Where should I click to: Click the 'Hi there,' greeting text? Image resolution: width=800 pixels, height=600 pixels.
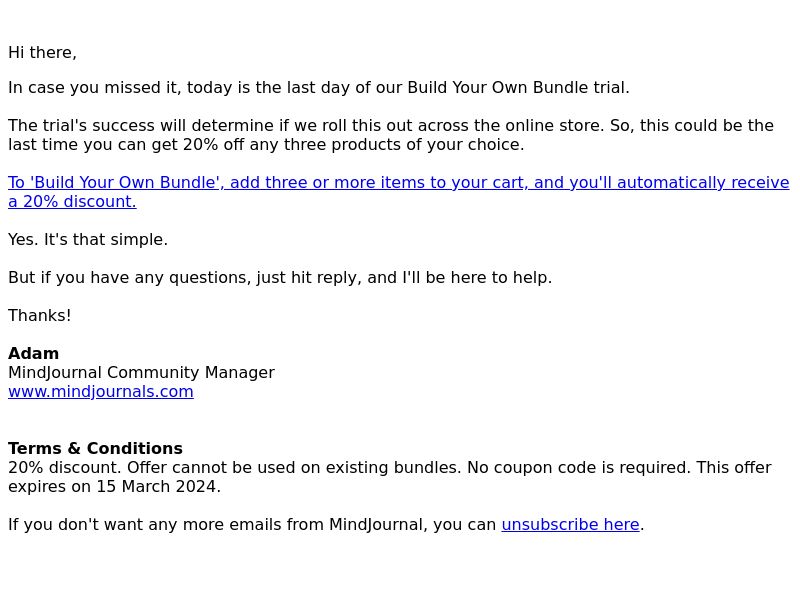tap(42, 53)
